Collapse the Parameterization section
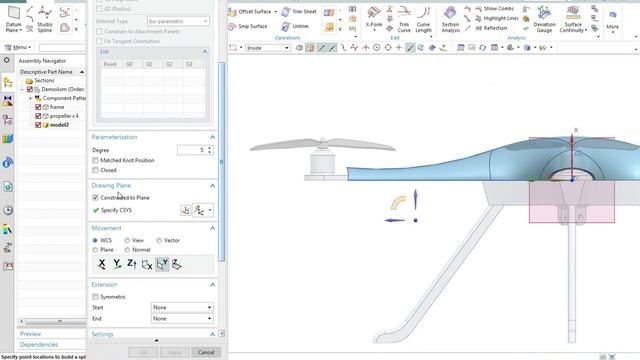 (x=212, y=137)
